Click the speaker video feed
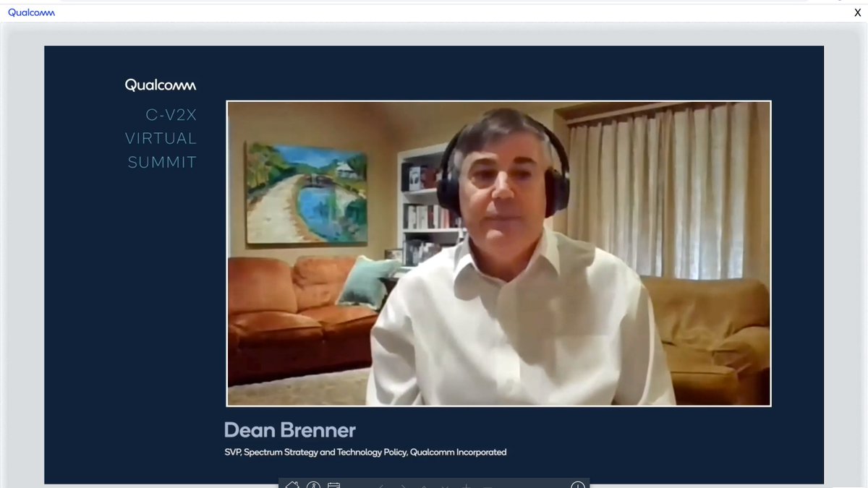 pos(498,253)
